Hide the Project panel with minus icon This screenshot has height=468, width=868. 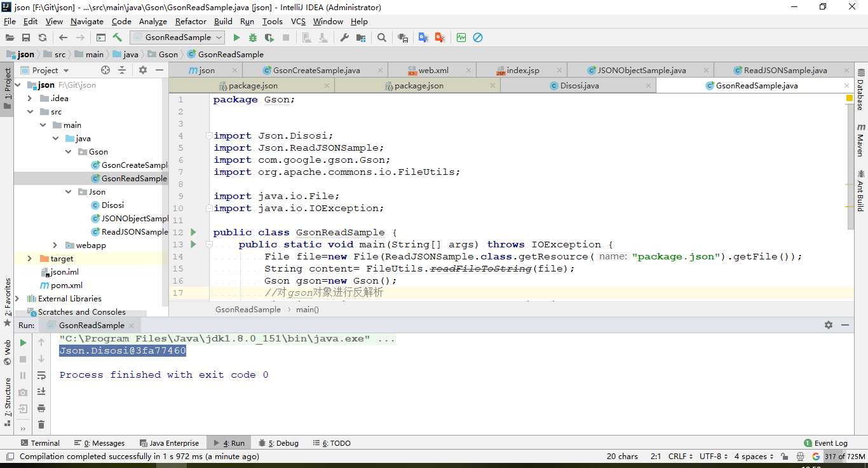tap(159, 70)
